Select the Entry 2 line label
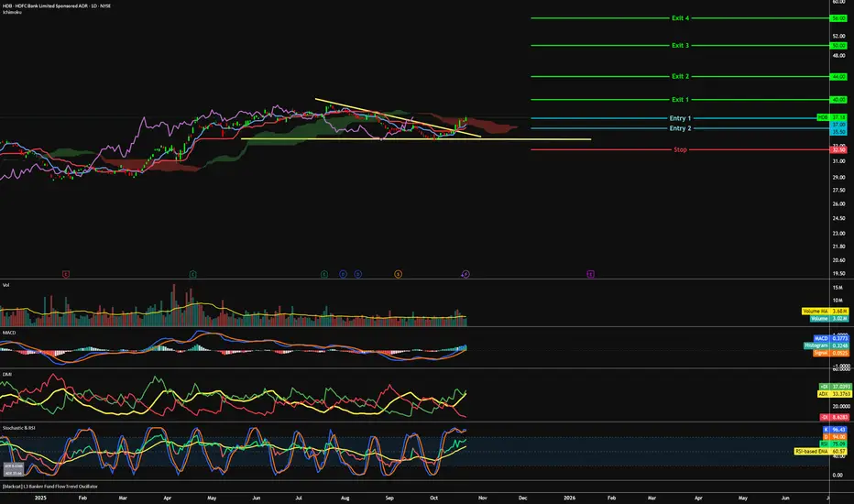The width and height of the screenshot is (854, 504). [x=680, y=128]
